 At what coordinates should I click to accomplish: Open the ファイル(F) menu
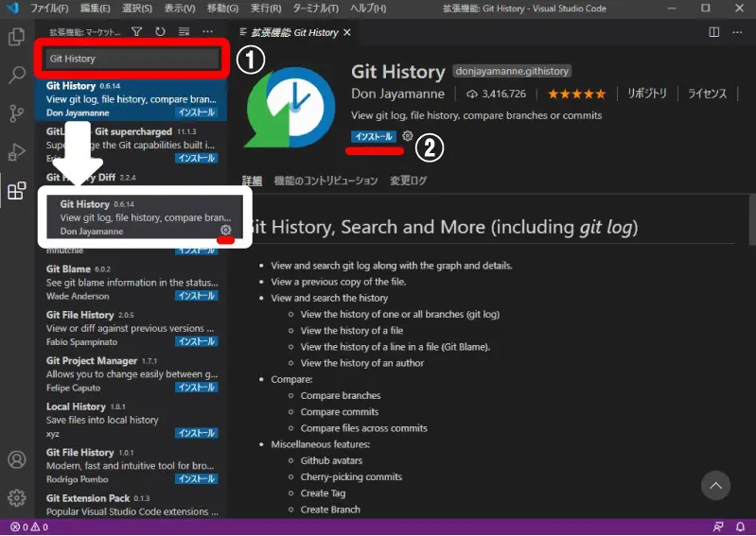coord(49,9)
